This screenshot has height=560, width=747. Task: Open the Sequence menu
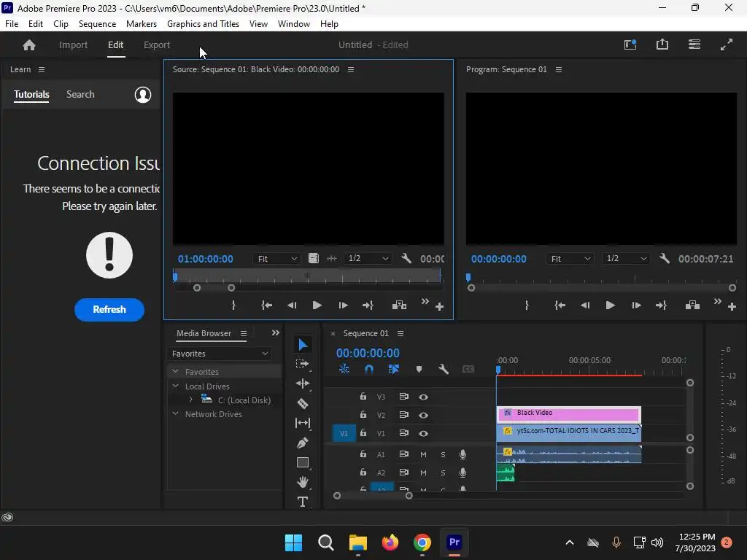(x=97, y=24)
